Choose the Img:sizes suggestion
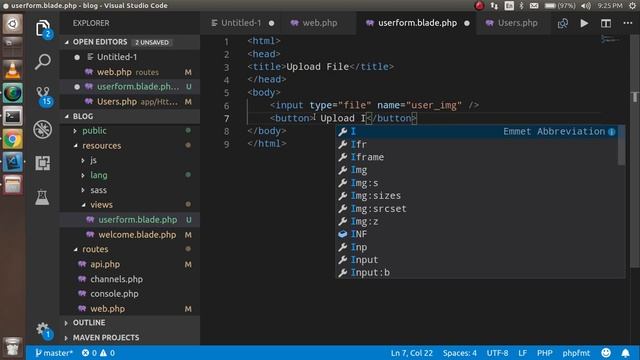 [477, 196]
